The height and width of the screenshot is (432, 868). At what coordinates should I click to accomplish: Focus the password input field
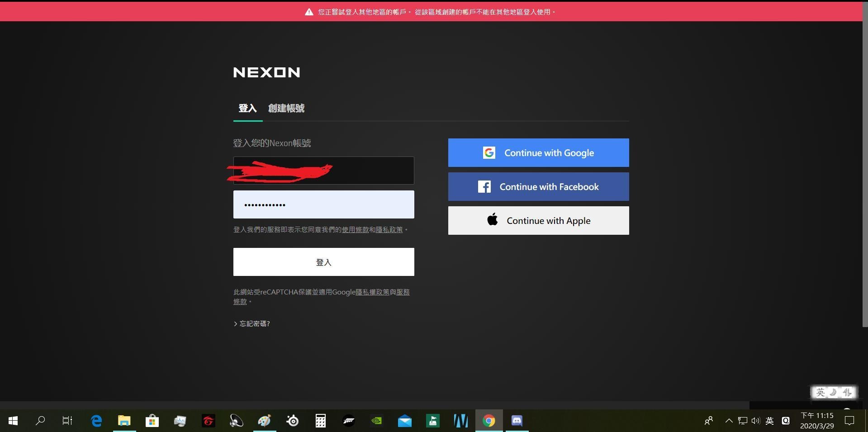323,204
